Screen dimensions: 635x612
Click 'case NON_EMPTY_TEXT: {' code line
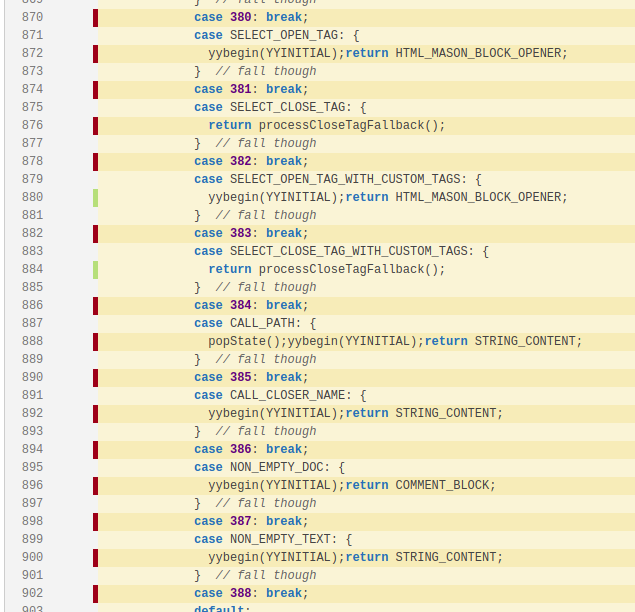pyautogui.click(x=273, y=539)
